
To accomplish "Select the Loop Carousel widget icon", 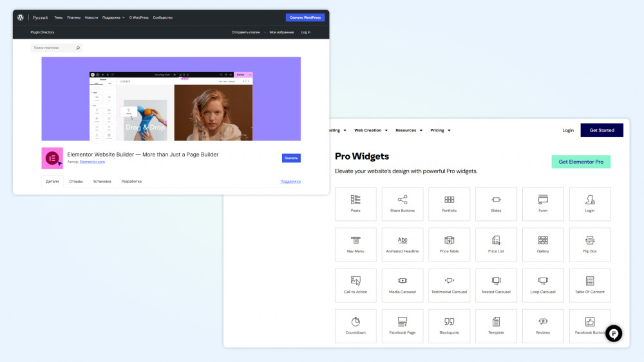I will coord(543,281).
